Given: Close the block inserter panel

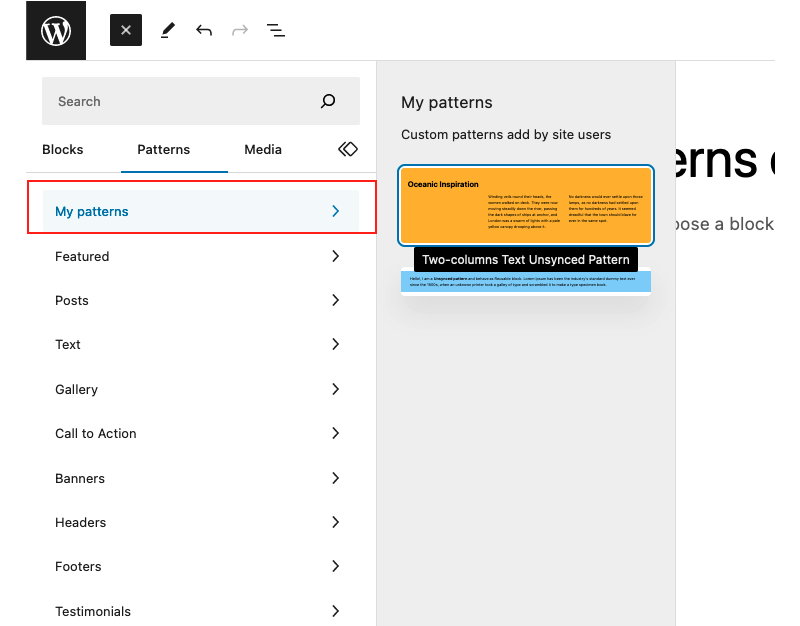Looking at the screenshot, I should pos(126,30).
